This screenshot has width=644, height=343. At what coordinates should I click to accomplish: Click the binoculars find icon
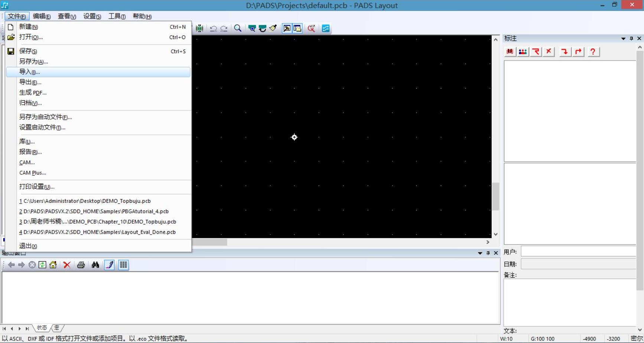click(95, 265)
